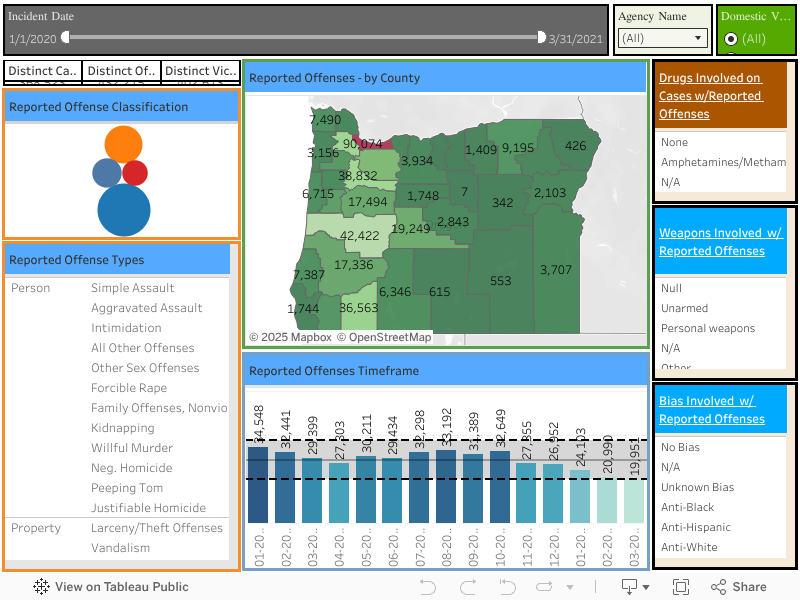Viewport: 800px width, 600px height.
Task: Open the dropdown arrow beside the Download icon
Action: [x=646, y=587]
